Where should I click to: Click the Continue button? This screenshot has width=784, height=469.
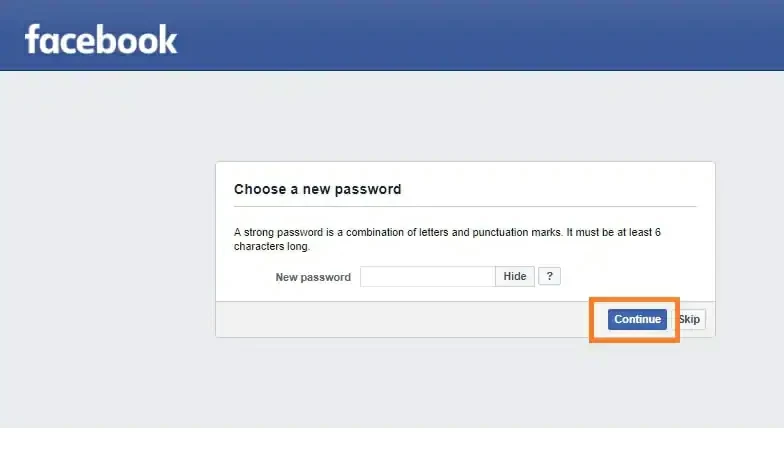(x=637, y=320)
